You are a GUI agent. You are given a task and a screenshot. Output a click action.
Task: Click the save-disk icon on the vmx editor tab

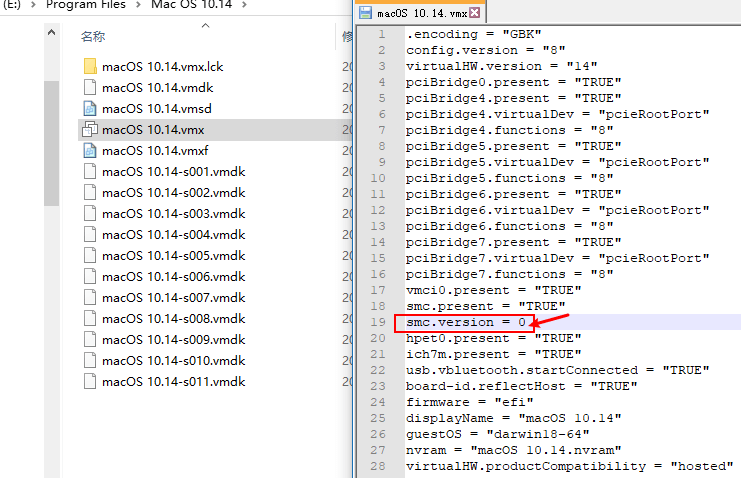(365, 12)
